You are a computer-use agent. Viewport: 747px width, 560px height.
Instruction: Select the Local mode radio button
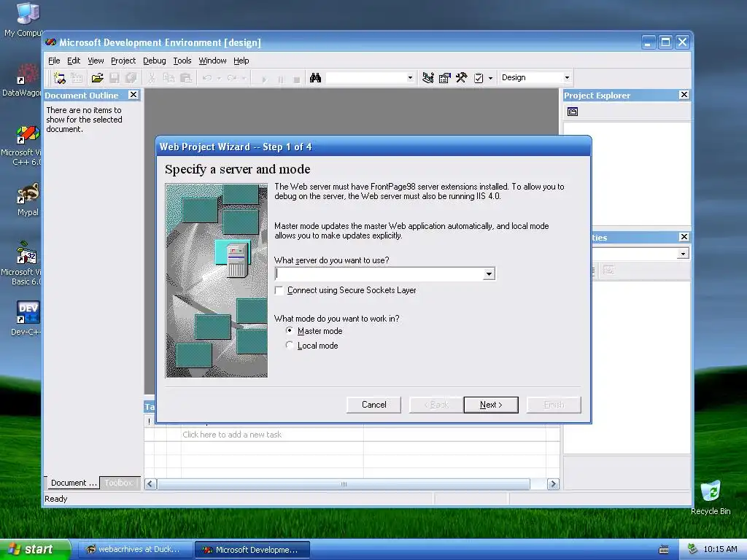click(x=289, y=345)
